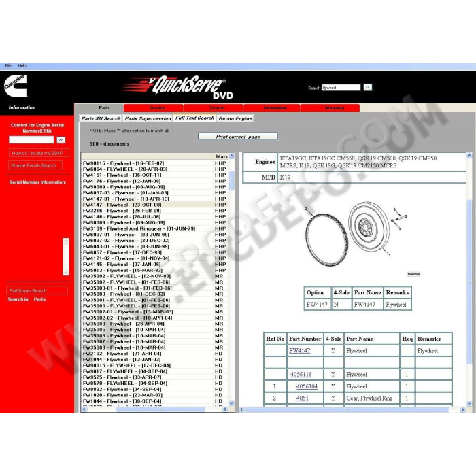Open the Help menu
476x476 pixels.
pos(22,65)
